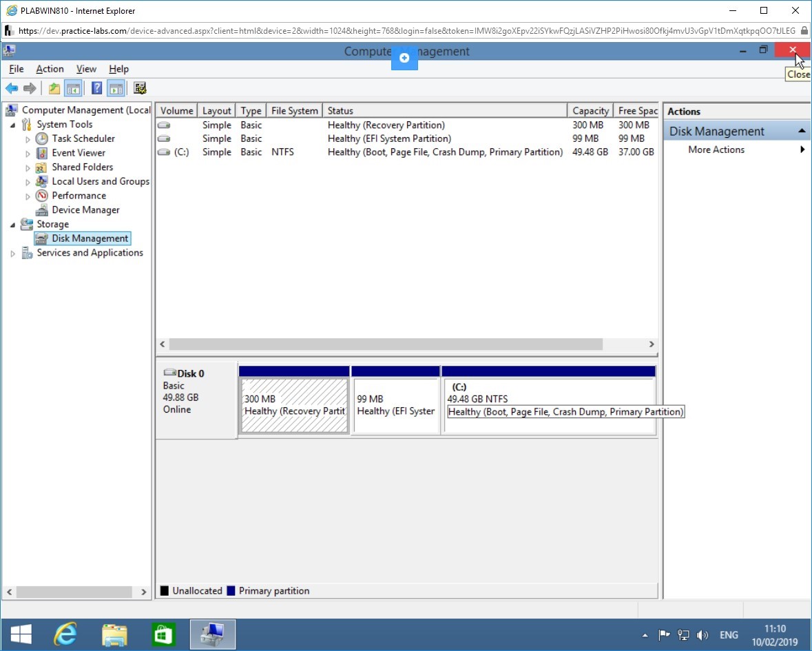
Task: Click the EFI System Partition volume icon
Action: pyautogui.click(x=164, y=138)
